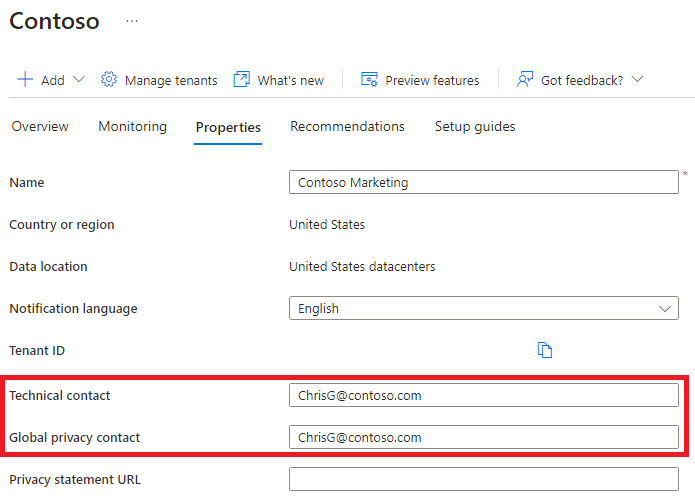Open Manage tenants
Viewport: 695px width, 500px height.
coord(171,80)
